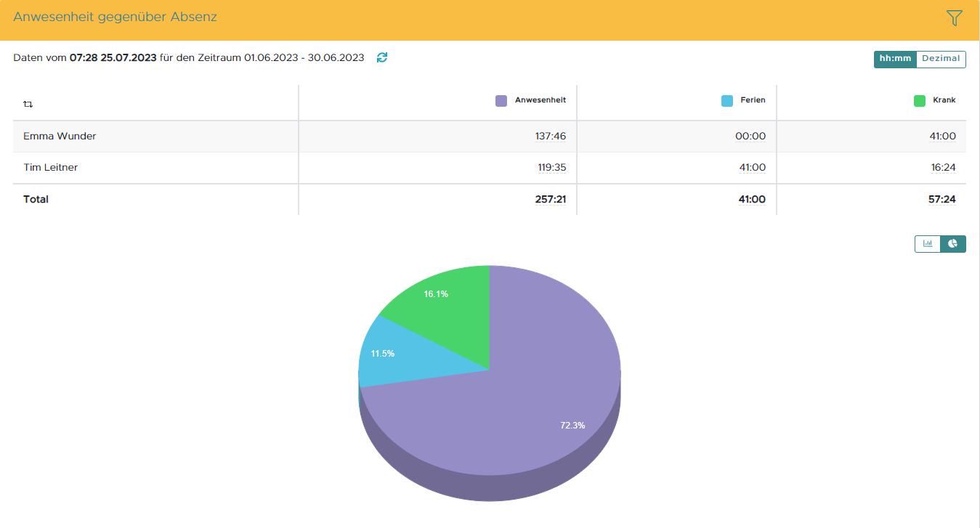The image size is (980, 528).
Task: Click Tim Leitner's Krank value 16:24
Action: [942, 167]
